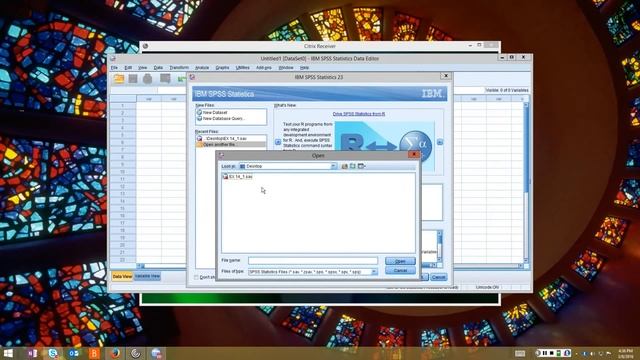Screen dimensions: 640x360
Task: Open Citrix Receiver taskbar icon
Action: point(136,353)
